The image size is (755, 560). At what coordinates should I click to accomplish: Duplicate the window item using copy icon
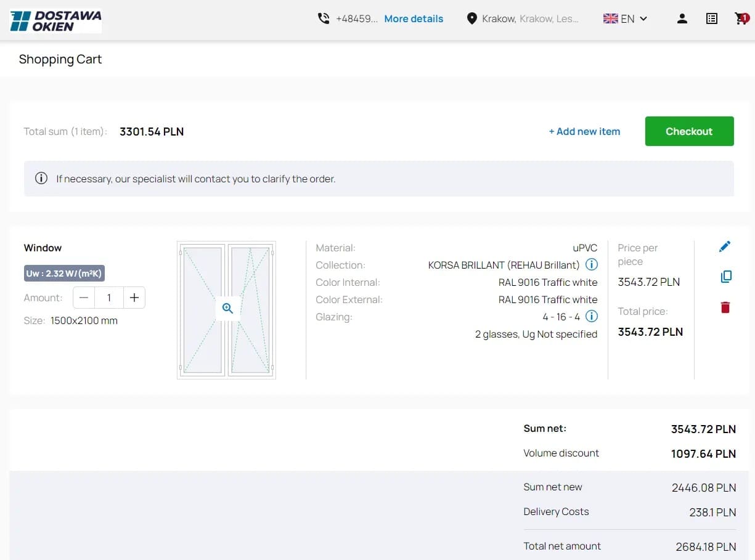[x=726, y=277]
